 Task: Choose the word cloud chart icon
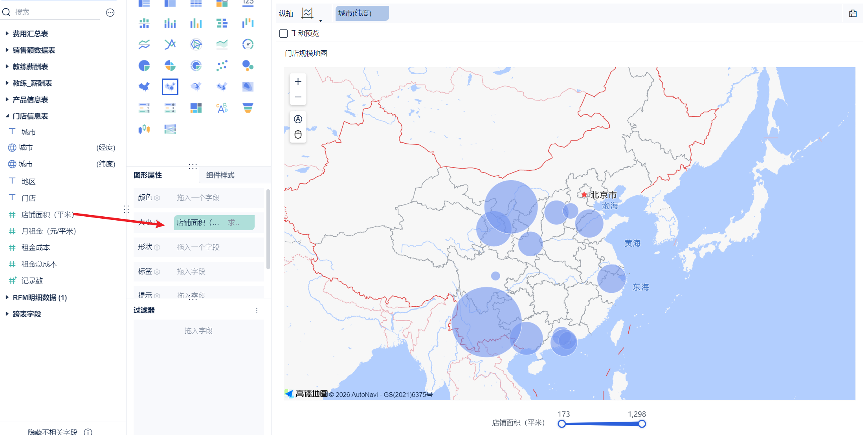pos(222,108)
